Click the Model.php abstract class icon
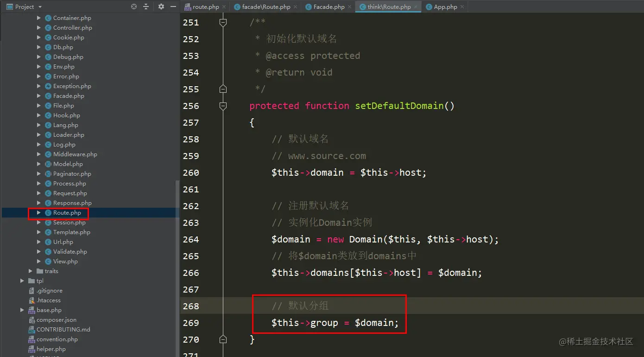The width and height of the screenshot is (644, 357). (48, 164)
